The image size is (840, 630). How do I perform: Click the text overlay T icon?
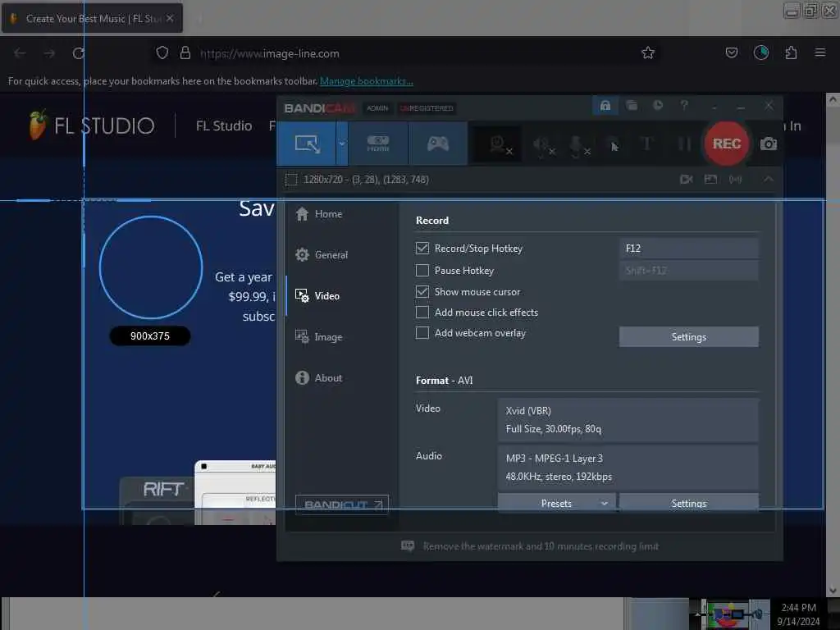tap(646, 144)
